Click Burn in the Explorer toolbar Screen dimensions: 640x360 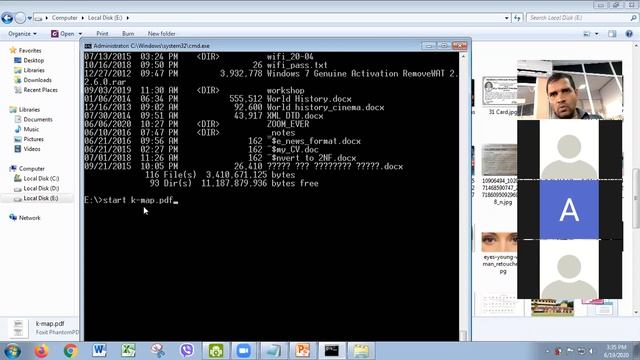[128, 33]
